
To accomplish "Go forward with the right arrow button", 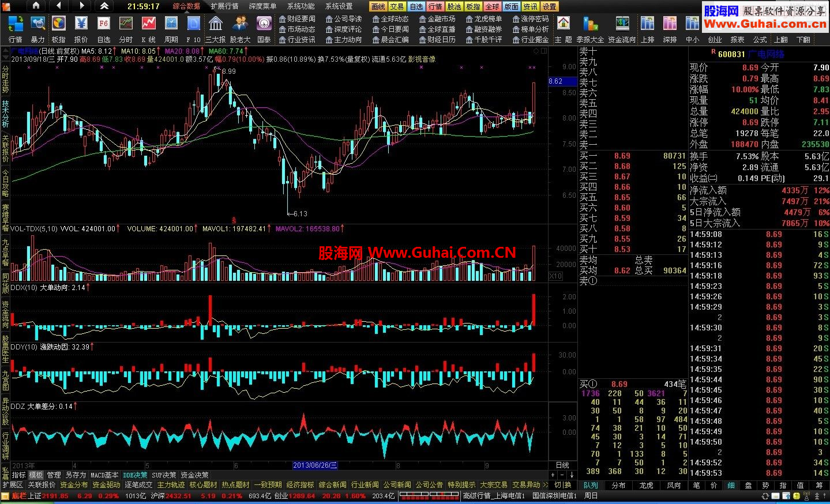I will pyautogui.click(x=81, y=6).
